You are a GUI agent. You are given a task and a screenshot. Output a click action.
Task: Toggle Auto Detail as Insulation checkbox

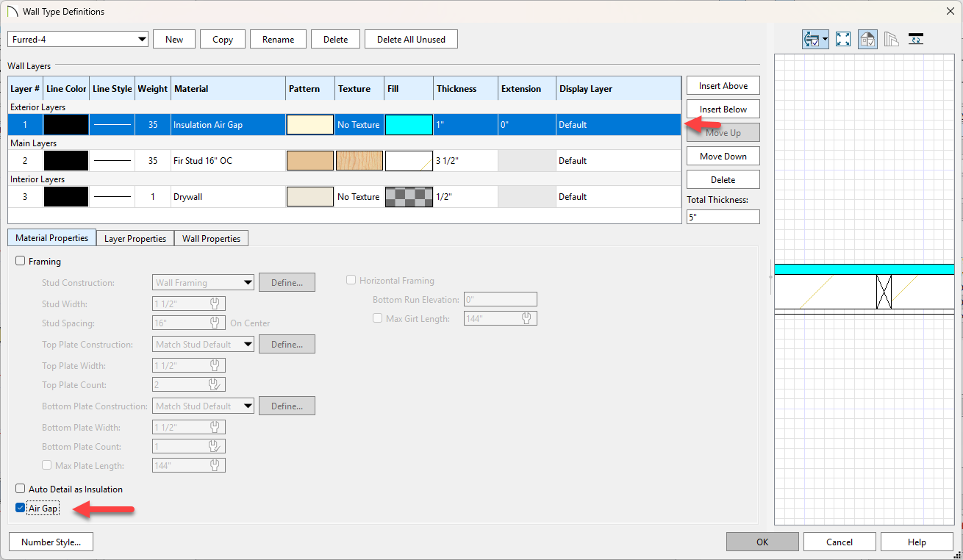[x=21, y=489]
